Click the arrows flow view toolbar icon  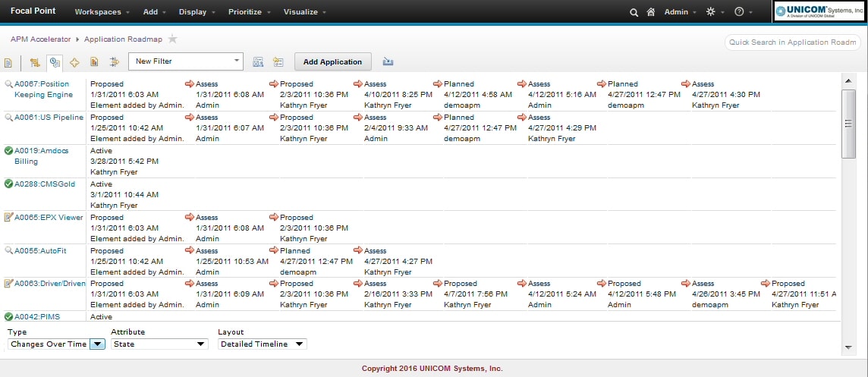click(114, 62)
